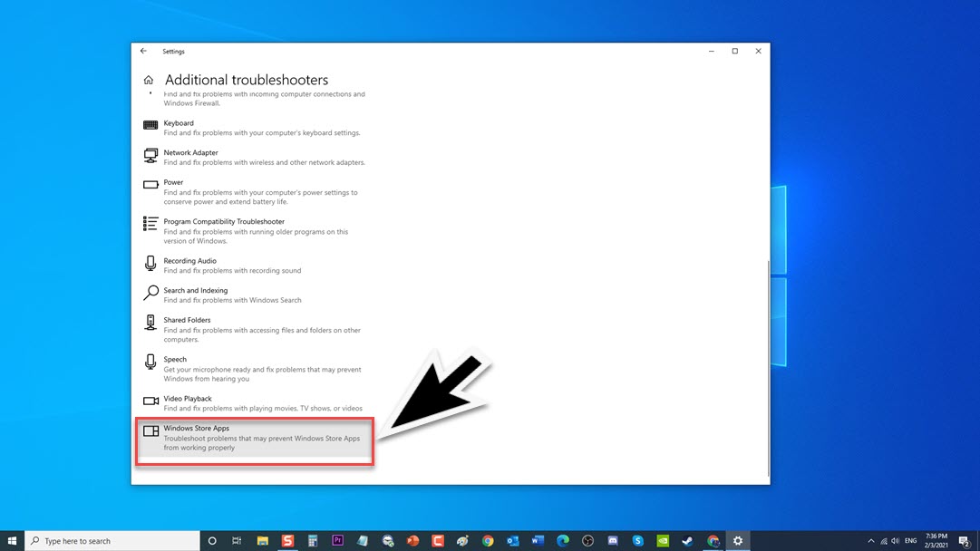The width and height of the screenshot is (980, 551).
Task: Click the ENG language indicator
Action: tap(910, 541)
